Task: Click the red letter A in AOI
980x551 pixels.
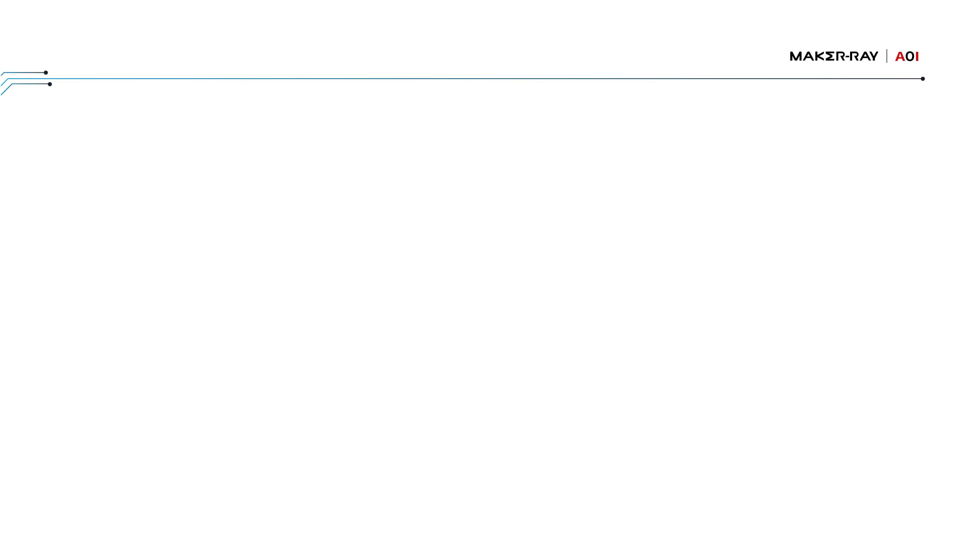Action: tap(900, 57)
